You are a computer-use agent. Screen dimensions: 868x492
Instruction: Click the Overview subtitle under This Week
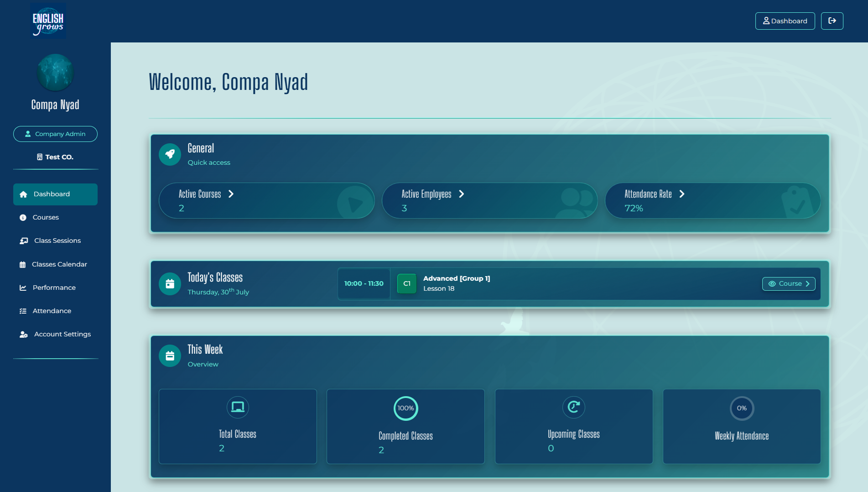pyautogui.click(x=203, y=365)
